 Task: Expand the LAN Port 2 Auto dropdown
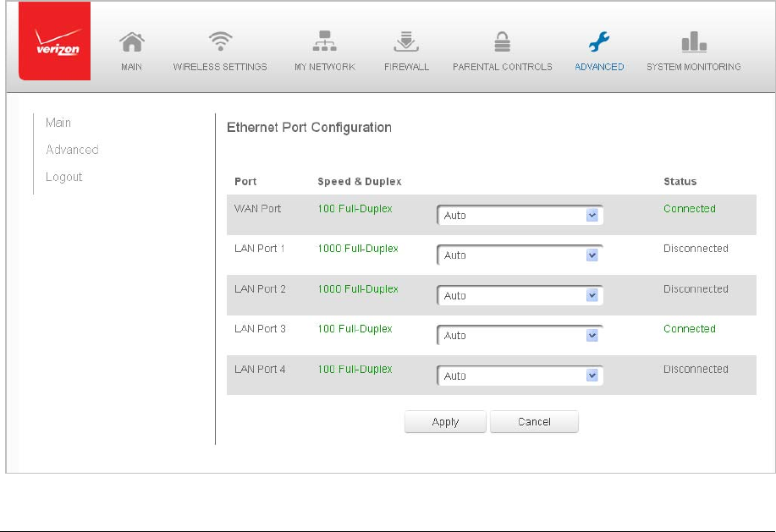pos(520,296)
